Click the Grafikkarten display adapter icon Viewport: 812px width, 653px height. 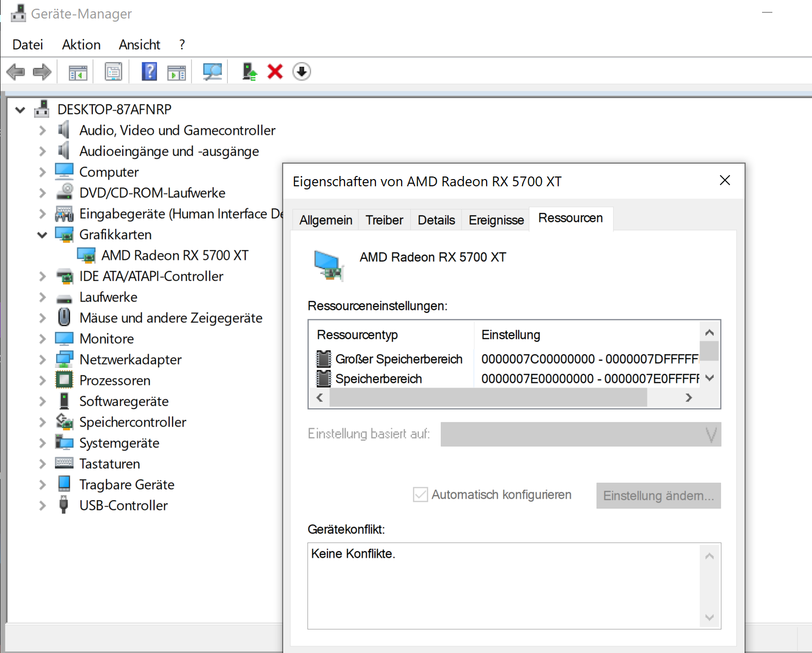tap(64, 234)
